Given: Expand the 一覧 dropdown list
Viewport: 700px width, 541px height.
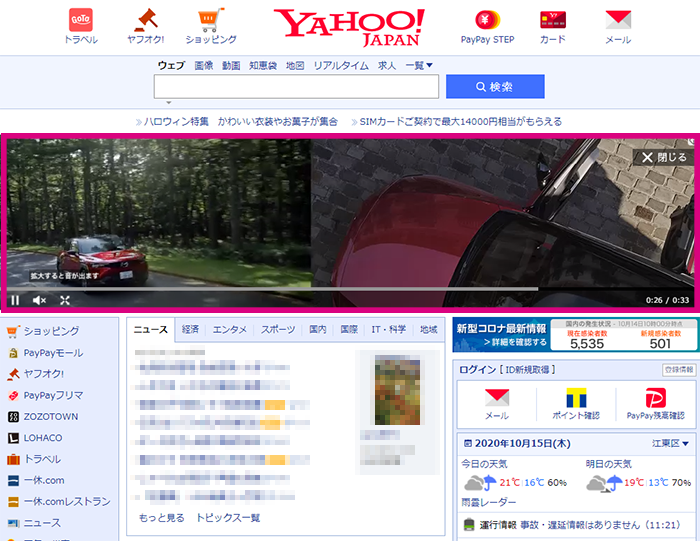Looking at the screenshot, I should pyautogui.click(x=419, y=66).
